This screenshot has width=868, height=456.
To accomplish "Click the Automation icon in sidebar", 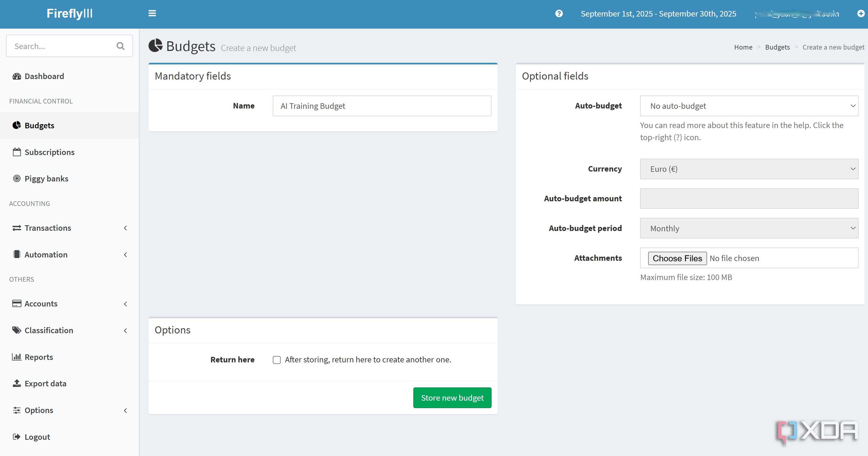I will click(x=17, y=254).
